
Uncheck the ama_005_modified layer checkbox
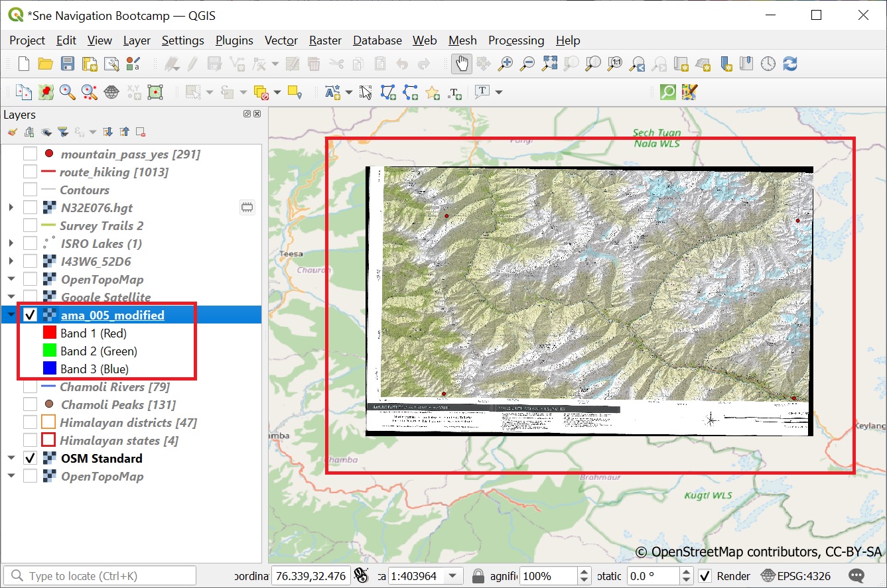pyautogui.click(x=31, y=315)
